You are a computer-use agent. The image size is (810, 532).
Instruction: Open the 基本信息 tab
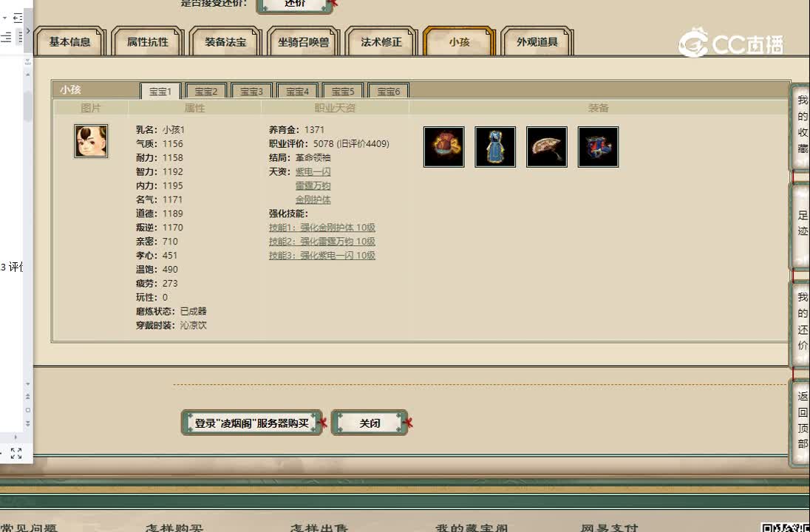pos(69,42)
